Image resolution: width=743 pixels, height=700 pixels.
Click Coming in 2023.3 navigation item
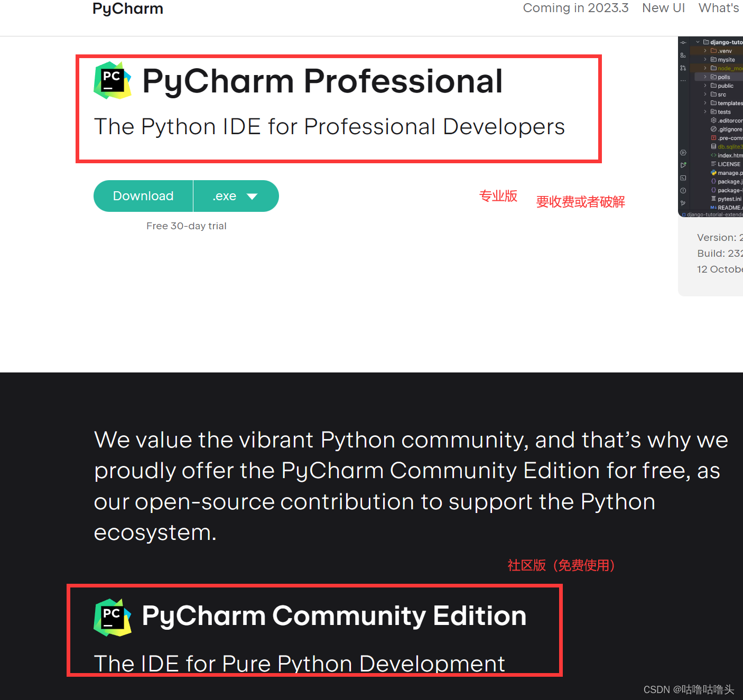(575, 8)
